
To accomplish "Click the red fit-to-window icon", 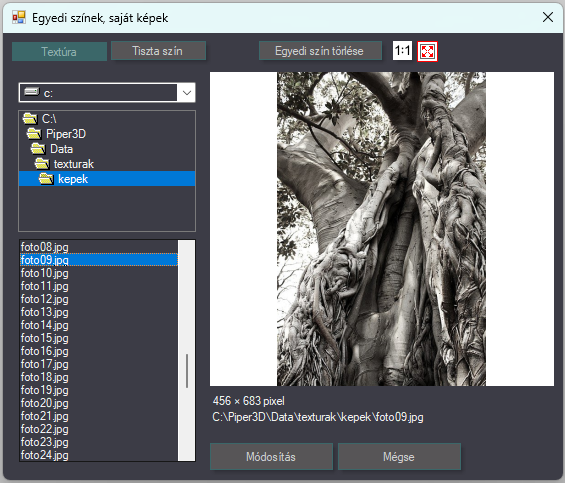I will [427, 51].
